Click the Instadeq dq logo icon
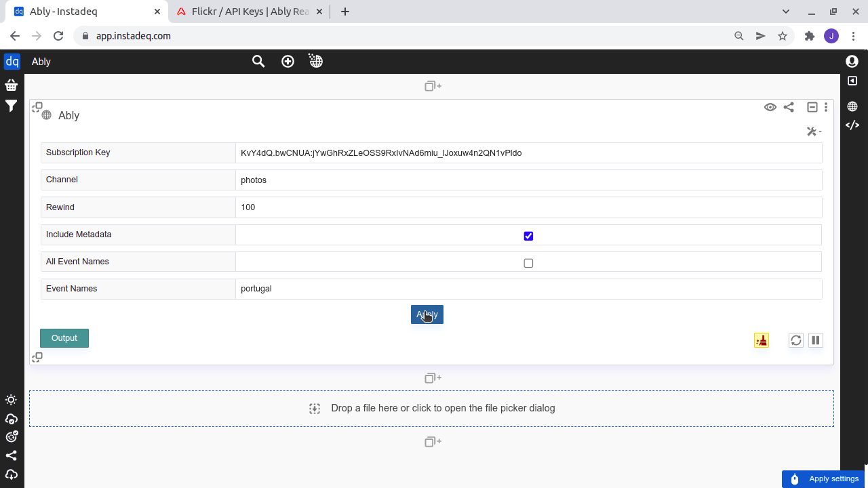The height and width of the screenshot is (488, 868). click(x=12, y=62)
